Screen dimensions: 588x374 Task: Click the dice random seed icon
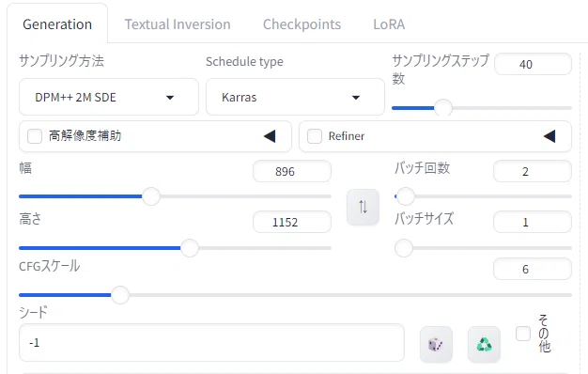[x=436, y=344]
